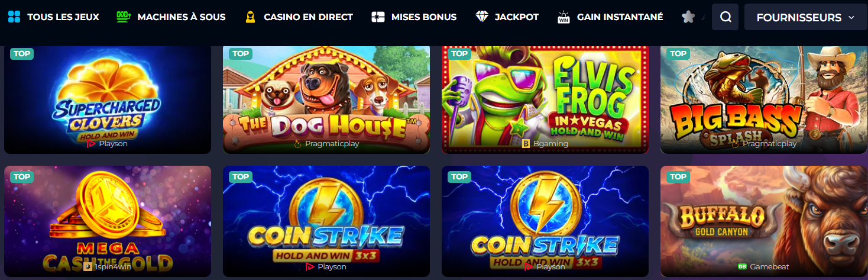
Task: Click the TOP badge on Mega Cash the Gold
Action: [x=22, y=176]
